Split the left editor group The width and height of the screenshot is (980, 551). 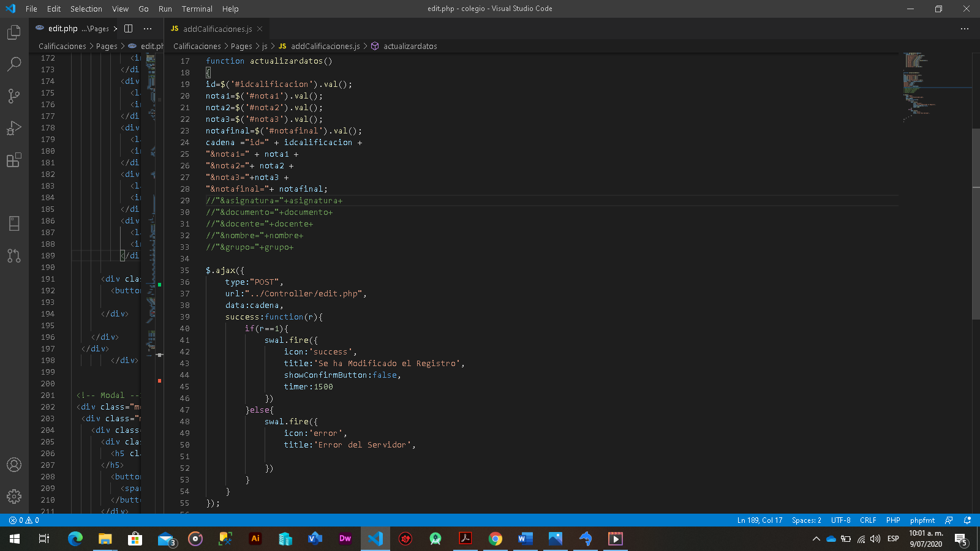point(129,28)
